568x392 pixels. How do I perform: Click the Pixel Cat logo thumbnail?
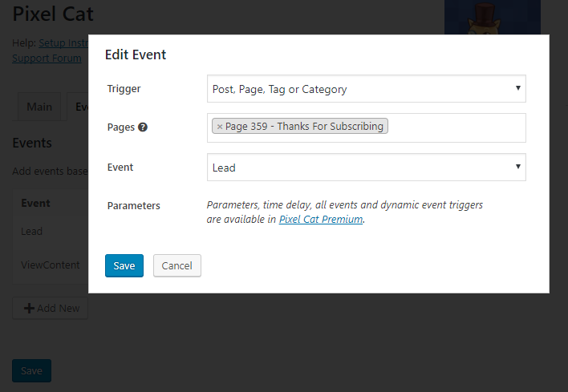(493, 18)
